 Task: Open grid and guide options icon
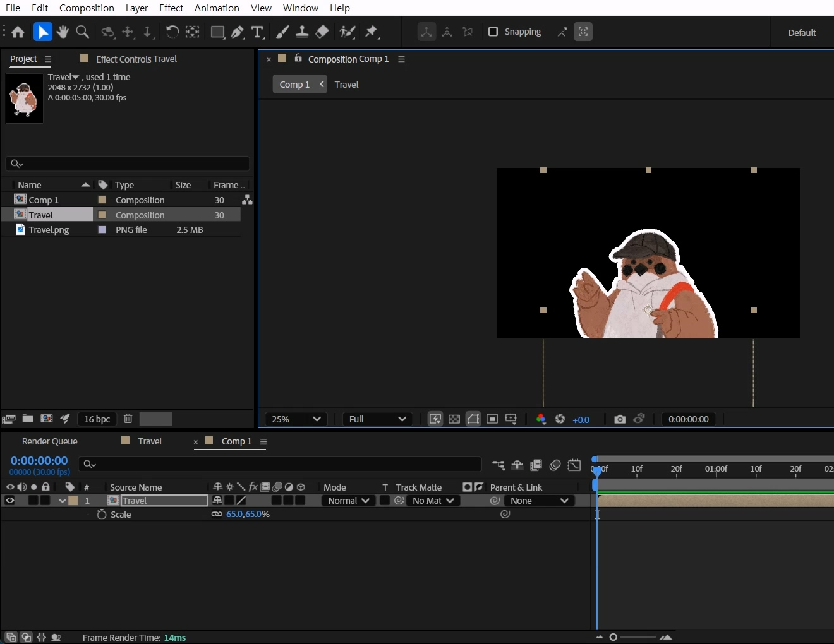pyautogui.click(x=511, y=419)
